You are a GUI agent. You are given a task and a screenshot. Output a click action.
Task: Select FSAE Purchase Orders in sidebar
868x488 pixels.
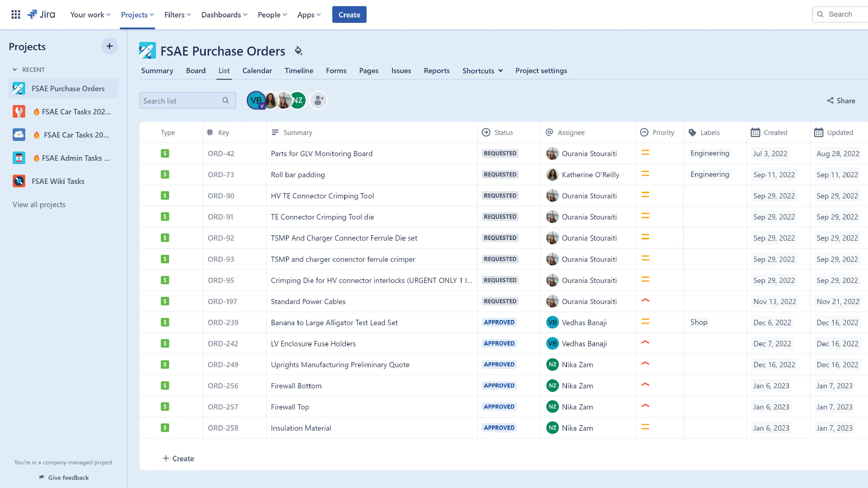click(x=63, y=88)
